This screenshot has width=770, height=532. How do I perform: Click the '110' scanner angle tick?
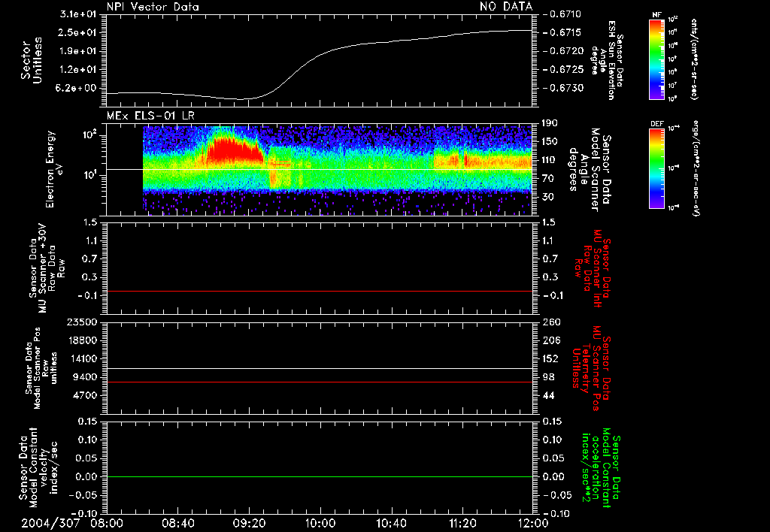coord(550,160)
